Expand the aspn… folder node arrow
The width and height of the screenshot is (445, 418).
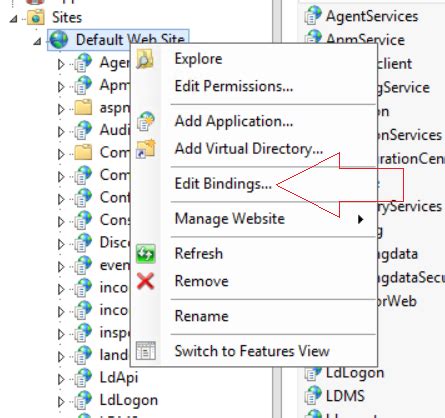point(61,109)
